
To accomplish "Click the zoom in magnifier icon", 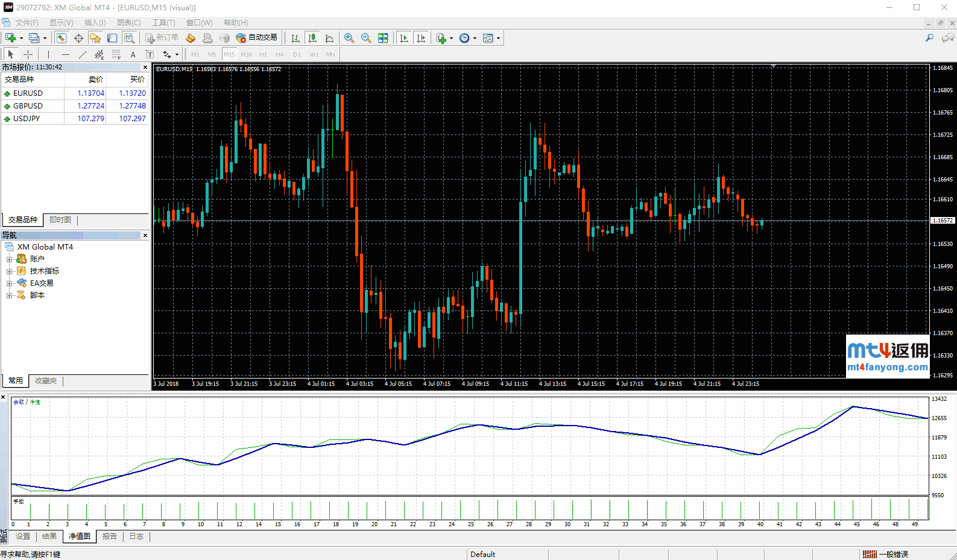I will [349, 38].
